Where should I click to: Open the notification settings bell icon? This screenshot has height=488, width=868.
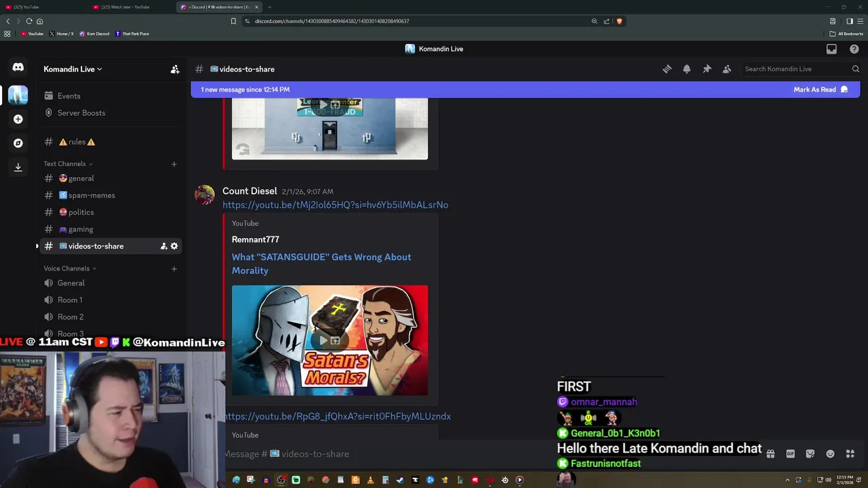687,69
